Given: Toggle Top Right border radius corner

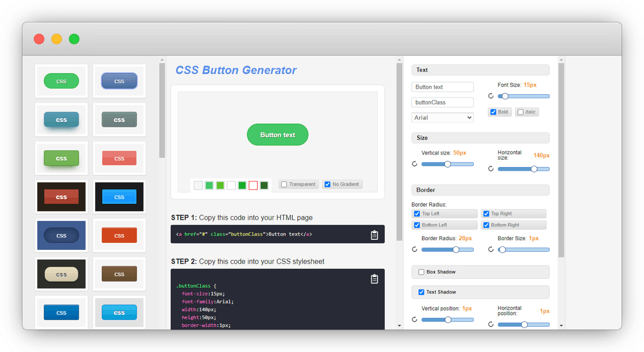Looking at the screenshot, I should [x=486, y=214].
